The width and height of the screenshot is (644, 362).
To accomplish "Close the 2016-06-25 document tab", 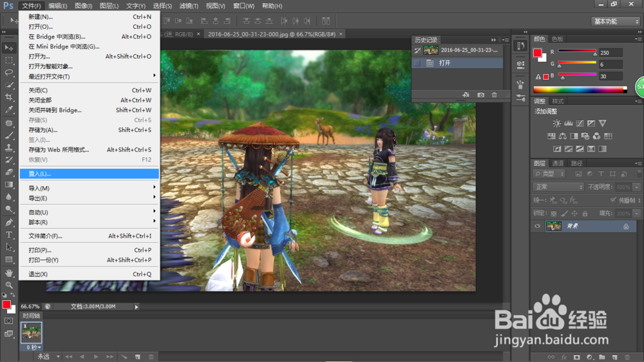I will tap(341, 34).
